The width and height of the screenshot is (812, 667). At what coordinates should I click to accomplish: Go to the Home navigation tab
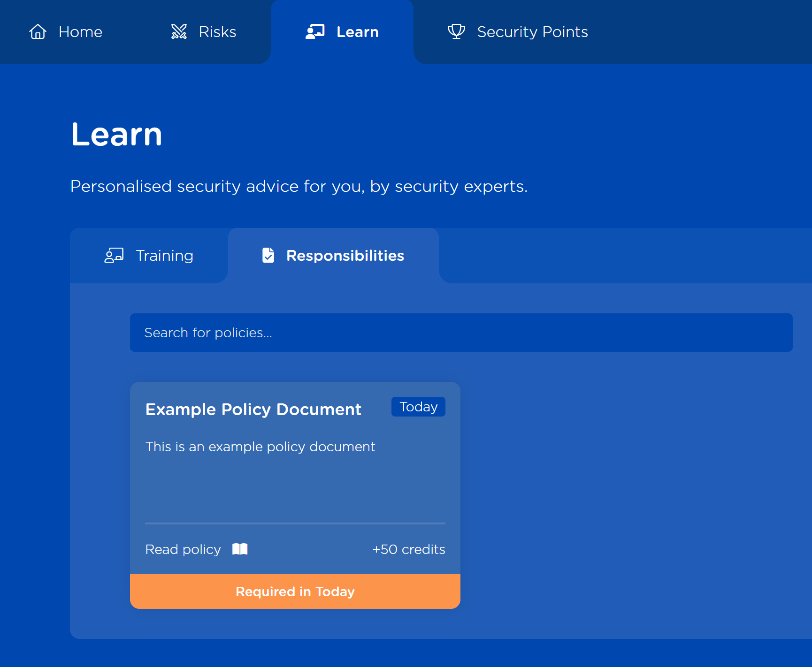pos(65,32)
